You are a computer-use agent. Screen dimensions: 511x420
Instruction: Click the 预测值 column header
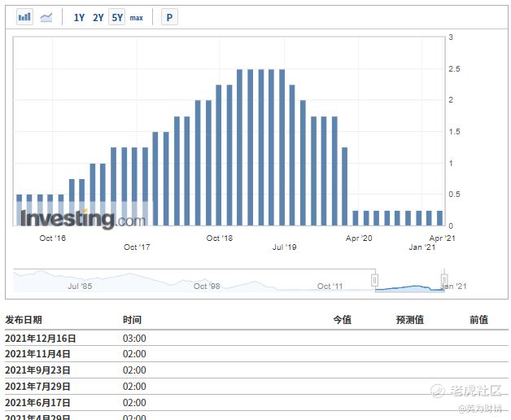point(409,320)
